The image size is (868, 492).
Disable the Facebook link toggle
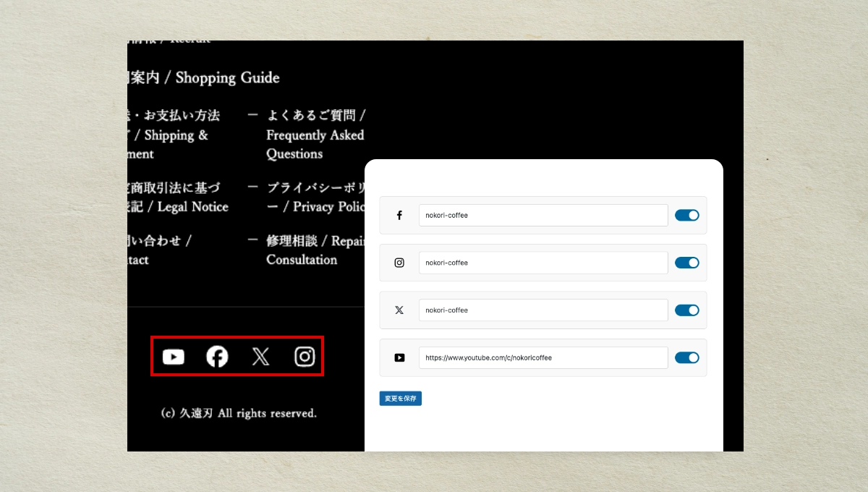click(x=686, y=216)
